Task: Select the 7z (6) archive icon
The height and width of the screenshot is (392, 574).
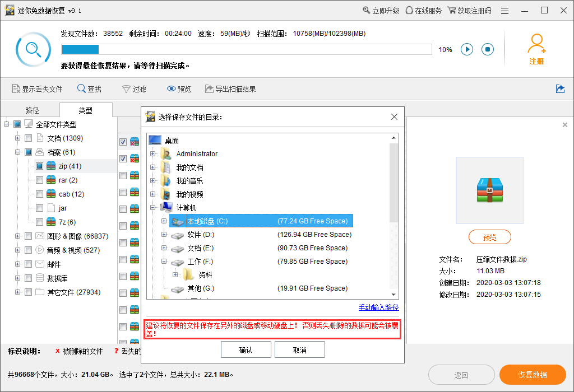Action: pyautogui.click(x=51, y=222)
